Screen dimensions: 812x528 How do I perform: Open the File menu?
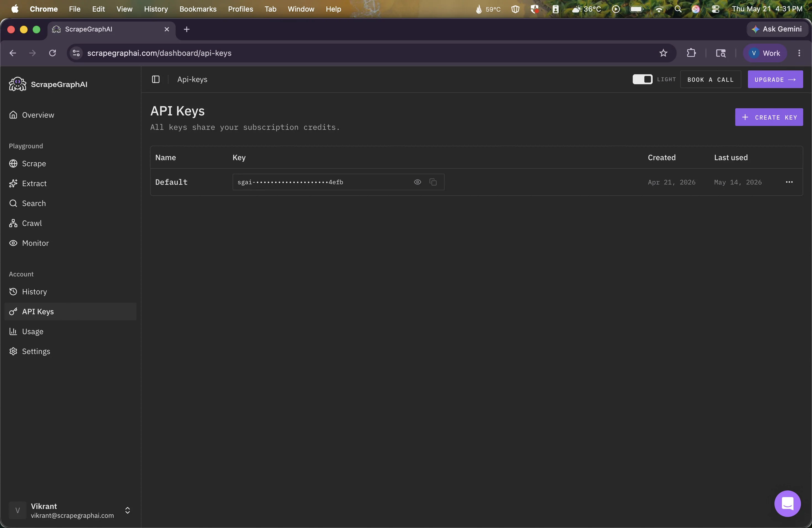[x=75, y=9]
